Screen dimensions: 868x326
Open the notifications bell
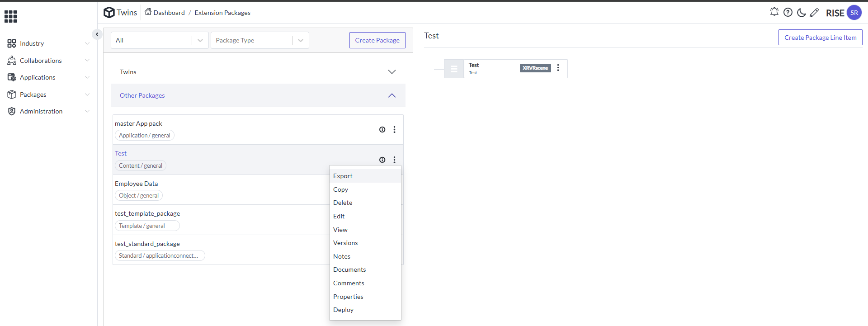coord(774,12)
